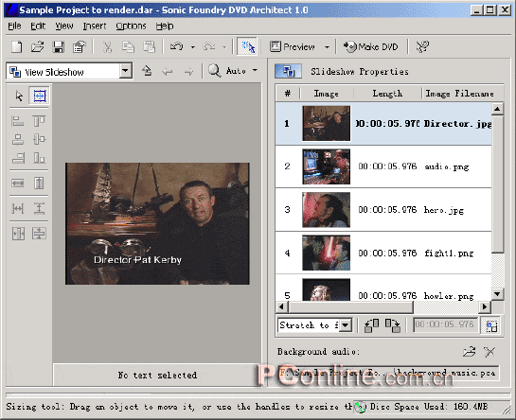Image resolution: width=516 pixels, height=420 pixels.
Task: Click the fit slideshow to audio icon
Action: (491, 325)
